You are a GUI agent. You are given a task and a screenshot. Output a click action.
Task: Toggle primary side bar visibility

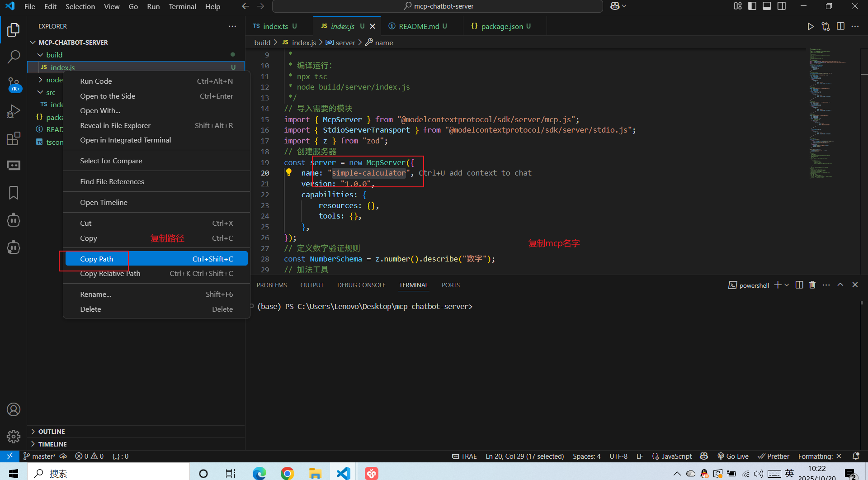tap(752, 6)
